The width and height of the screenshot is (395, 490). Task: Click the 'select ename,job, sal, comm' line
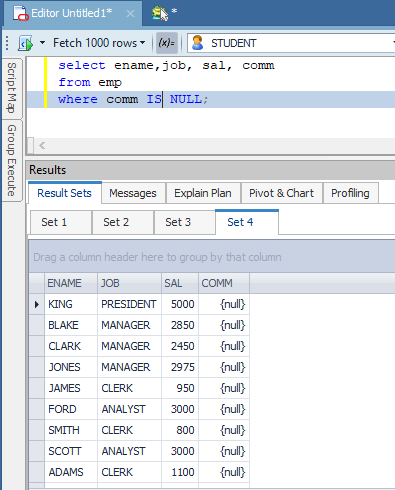click(166, 65)
